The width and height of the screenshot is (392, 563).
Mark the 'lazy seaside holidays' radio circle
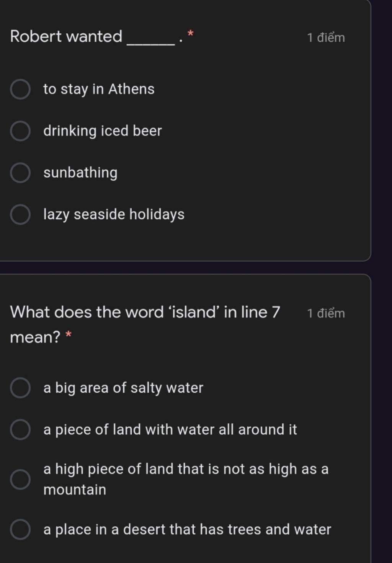tap(20, 214)
